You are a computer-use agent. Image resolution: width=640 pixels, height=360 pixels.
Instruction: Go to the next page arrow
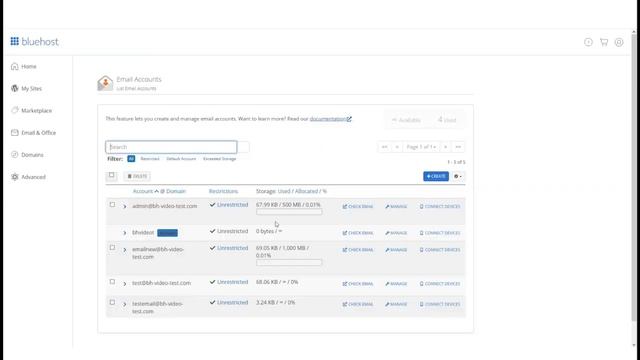(x=446, y=147)
